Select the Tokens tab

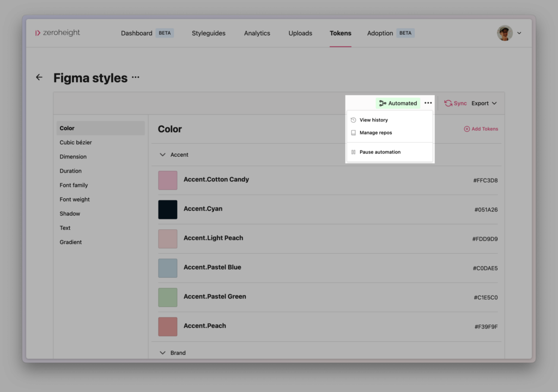(x=340, y=33)
